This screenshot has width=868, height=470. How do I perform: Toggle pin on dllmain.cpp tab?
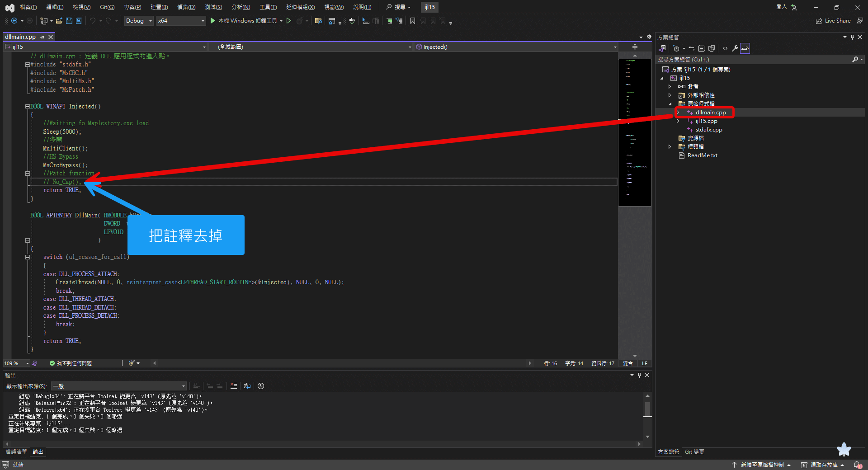42,37
